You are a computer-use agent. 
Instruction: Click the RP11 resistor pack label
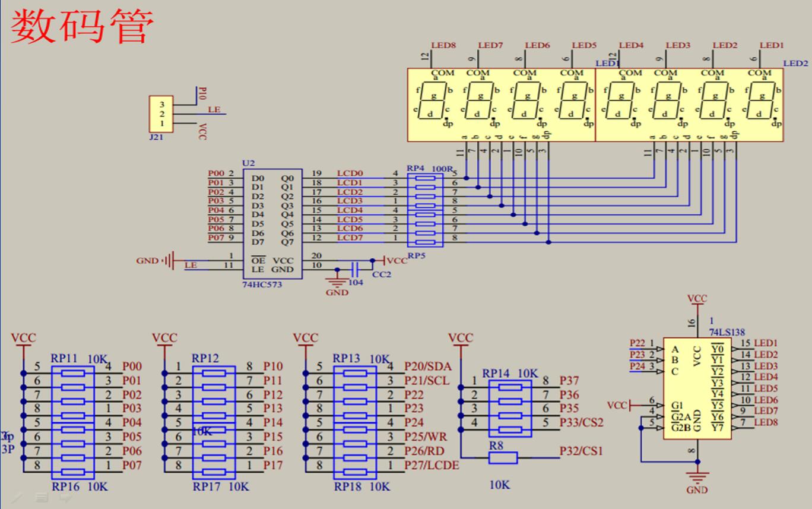pyautogui.click(x=64, y=359)
